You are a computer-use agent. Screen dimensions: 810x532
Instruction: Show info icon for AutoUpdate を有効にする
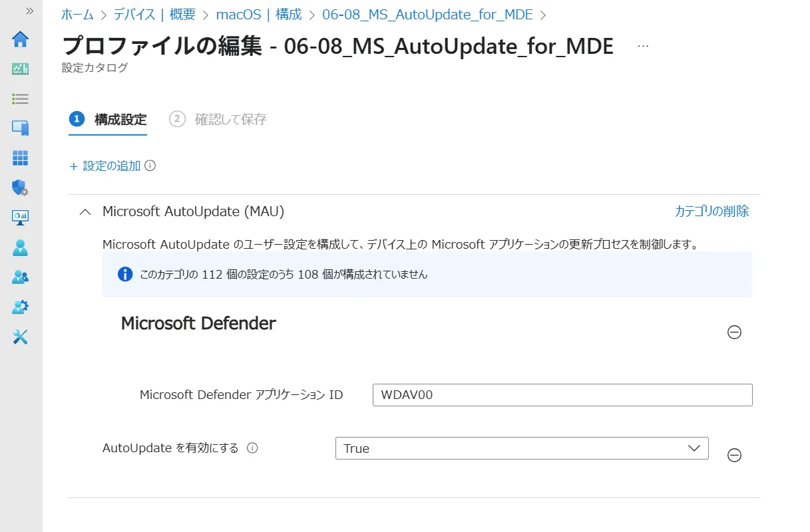(x=252, y=448)
